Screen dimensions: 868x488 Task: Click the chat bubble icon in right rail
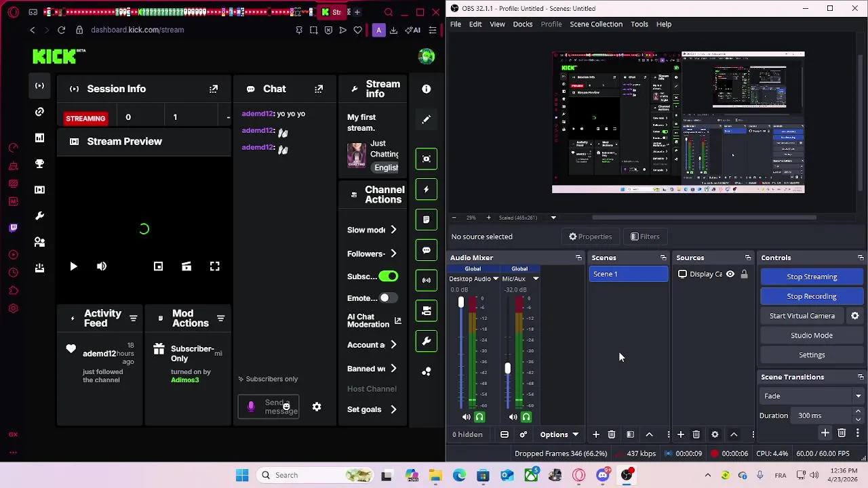[x=426, y=250]
